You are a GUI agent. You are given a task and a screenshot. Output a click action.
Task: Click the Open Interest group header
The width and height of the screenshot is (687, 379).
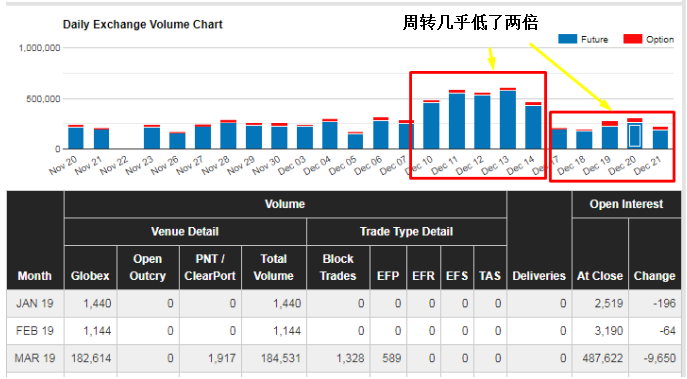(x=626, y=204)
